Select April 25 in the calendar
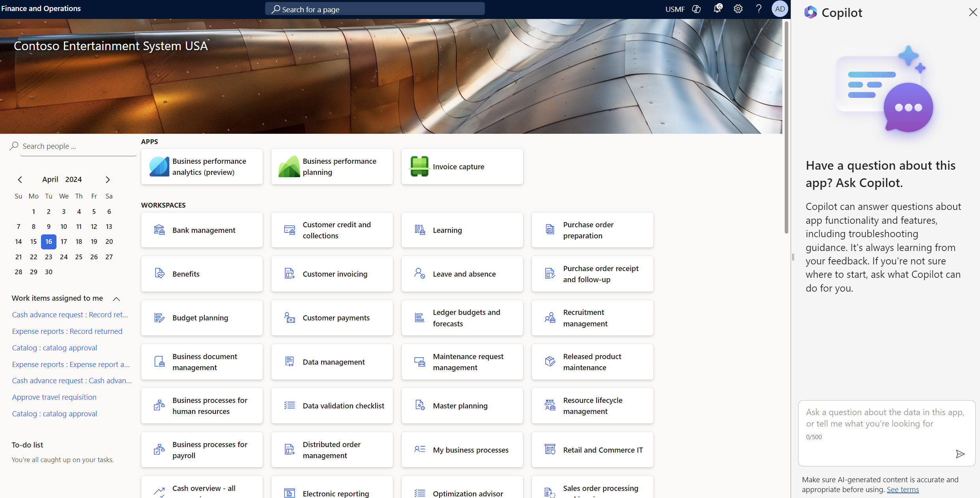This screenshot has width=980, height=498. coord(79,257)
